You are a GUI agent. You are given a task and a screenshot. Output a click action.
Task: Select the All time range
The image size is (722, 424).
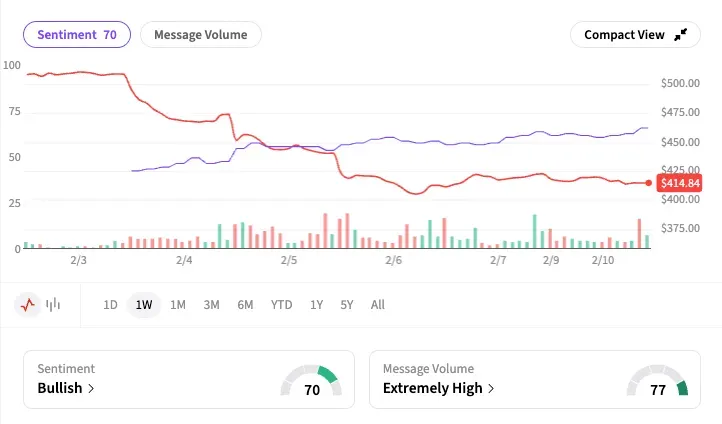point(377,305)
